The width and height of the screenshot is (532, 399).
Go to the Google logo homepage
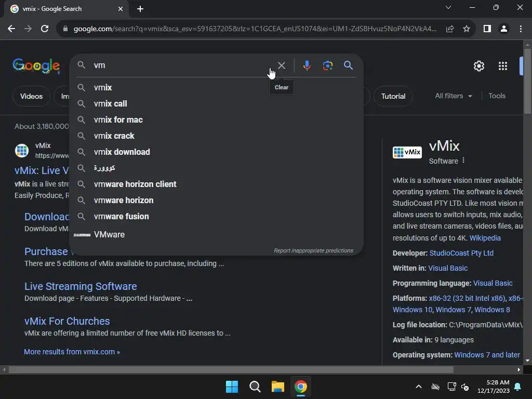36,66
